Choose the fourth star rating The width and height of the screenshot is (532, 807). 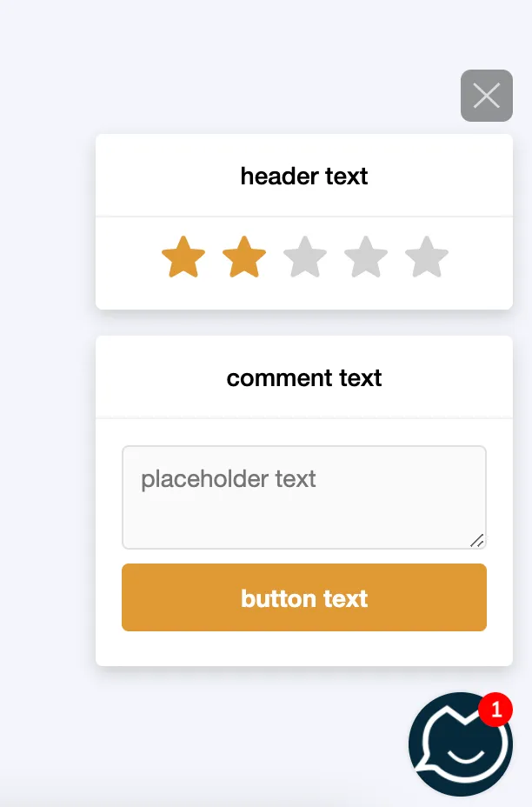click(366, 258)
